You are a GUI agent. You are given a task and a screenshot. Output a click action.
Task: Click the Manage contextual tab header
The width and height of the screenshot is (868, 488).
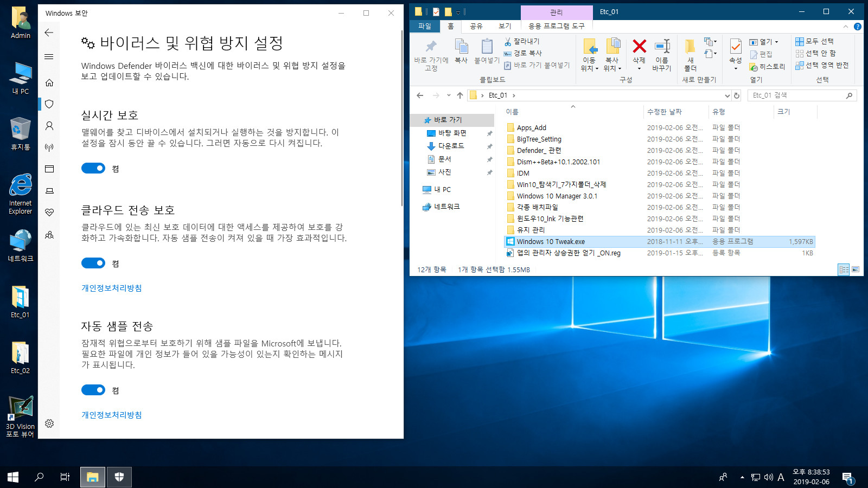557,12
